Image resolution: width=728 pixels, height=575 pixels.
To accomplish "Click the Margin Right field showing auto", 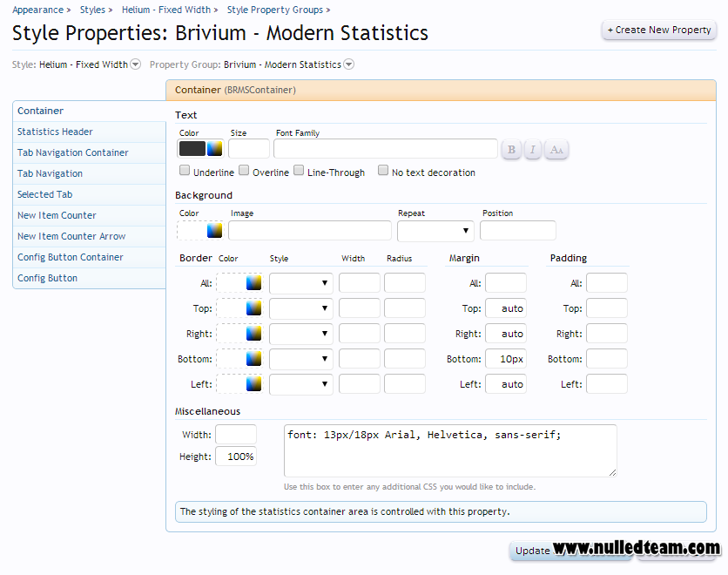I will (x=506, y=334).
